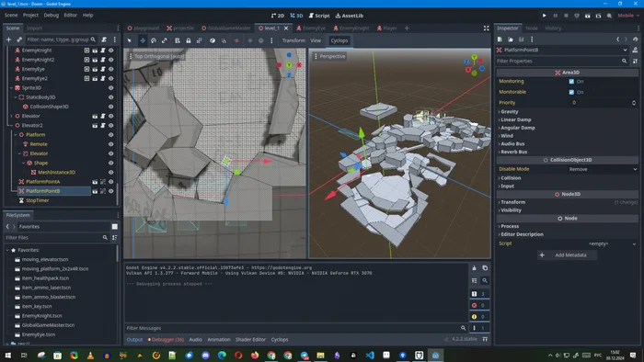Choose the Scale Mode tool
This screenshot has height=362, width=644.
point(165,40)
